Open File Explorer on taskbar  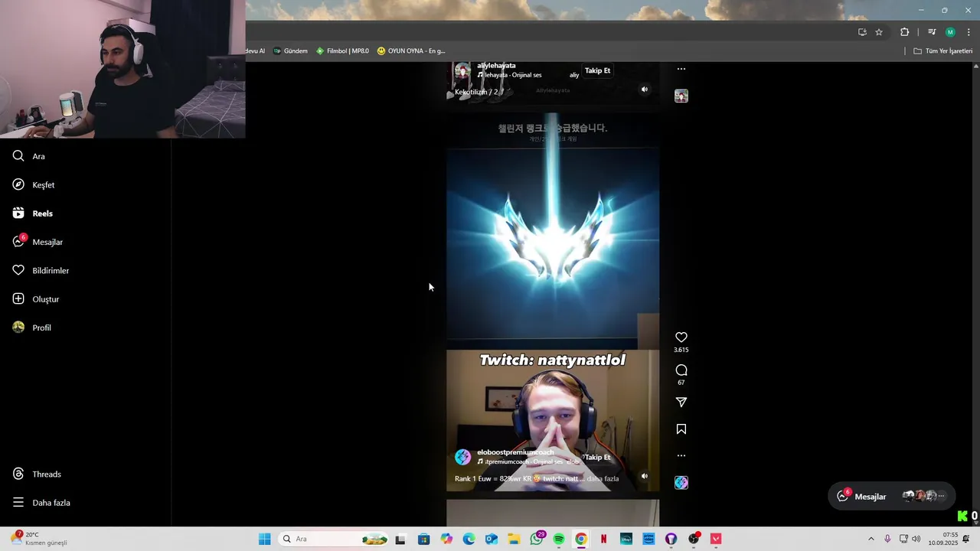[x=514, y=539]
